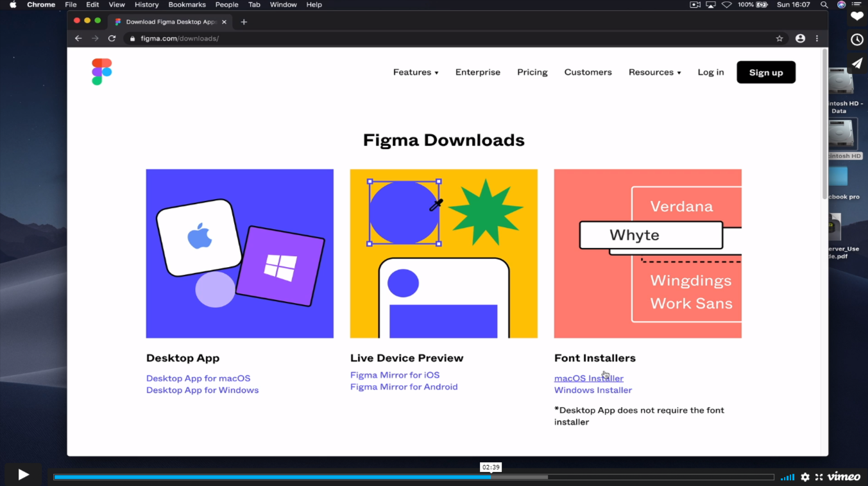
Task: Open the Help menu
Action: [x=314, y=4]
